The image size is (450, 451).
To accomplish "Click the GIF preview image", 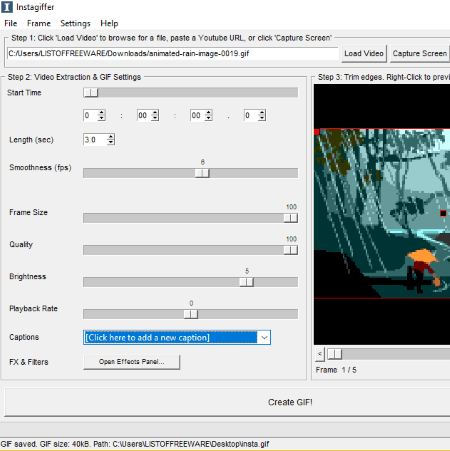I will pyautogui.click(x=382, y=213).
